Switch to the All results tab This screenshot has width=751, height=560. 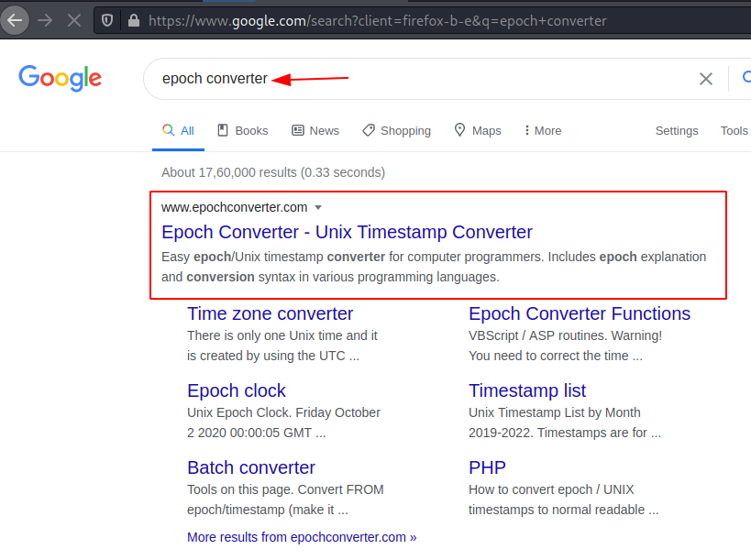(178, 131)
